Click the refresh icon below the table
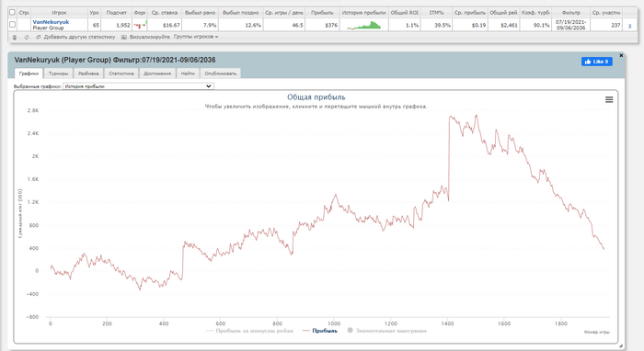 coord(27,38)
